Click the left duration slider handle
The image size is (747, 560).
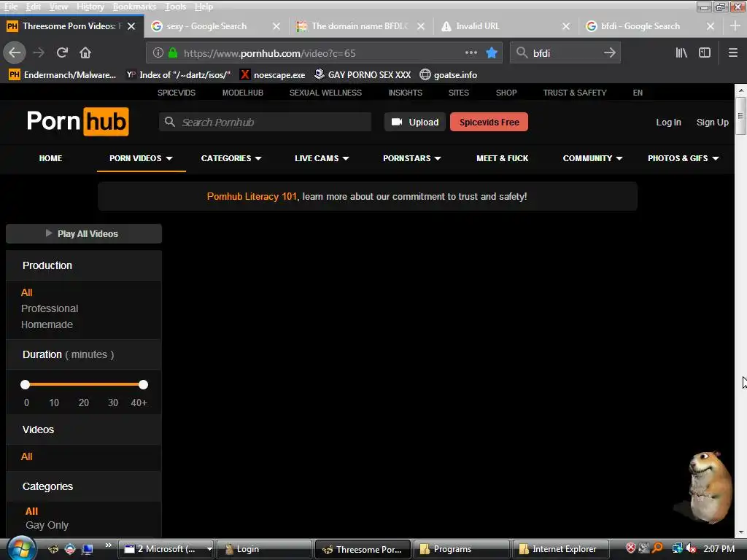[26, 384]
